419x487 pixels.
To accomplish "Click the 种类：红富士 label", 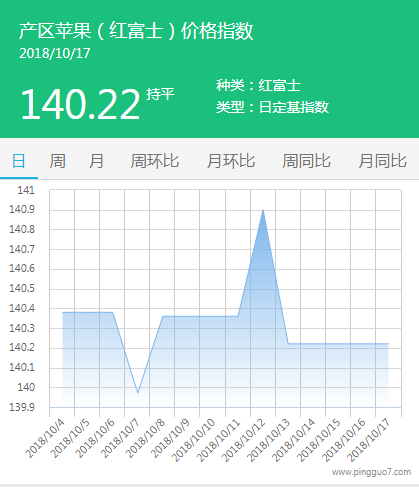I will pos(258,85).
